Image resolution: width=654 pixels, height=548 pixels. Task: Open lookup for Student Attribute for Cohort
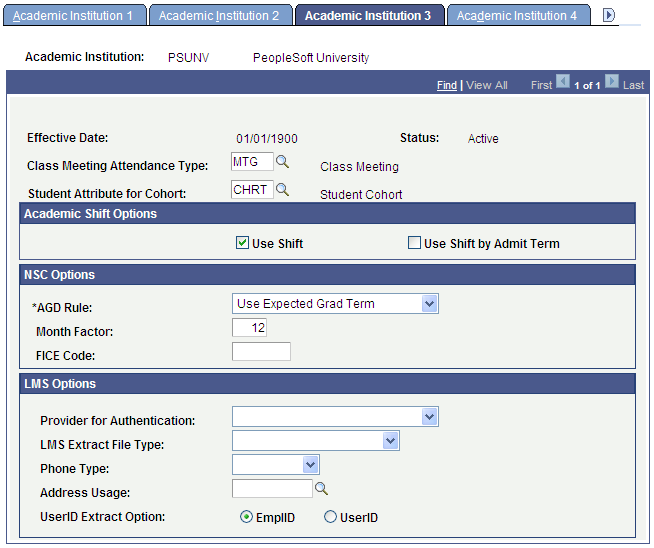pos(282,190)
